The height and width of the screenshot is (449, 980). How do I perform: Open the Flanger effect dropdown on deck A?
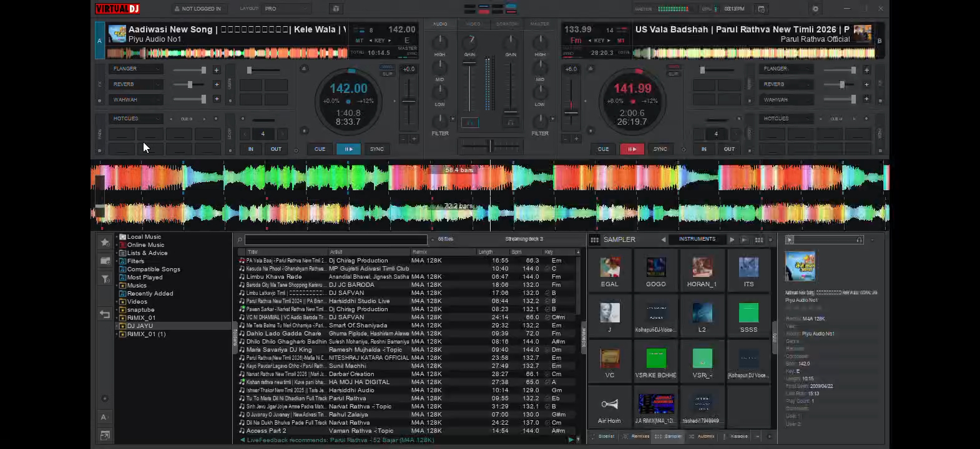click(136, 69)
